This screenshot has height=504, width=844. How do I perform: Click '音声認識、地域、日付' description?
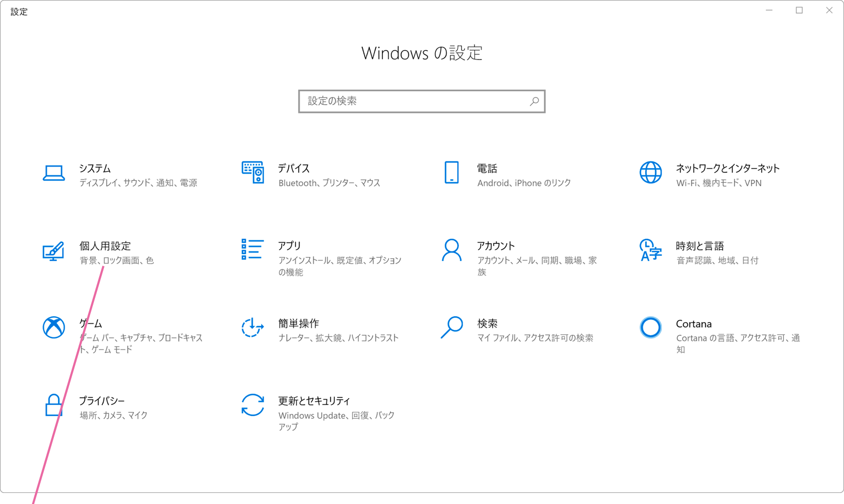click(717, 260)
